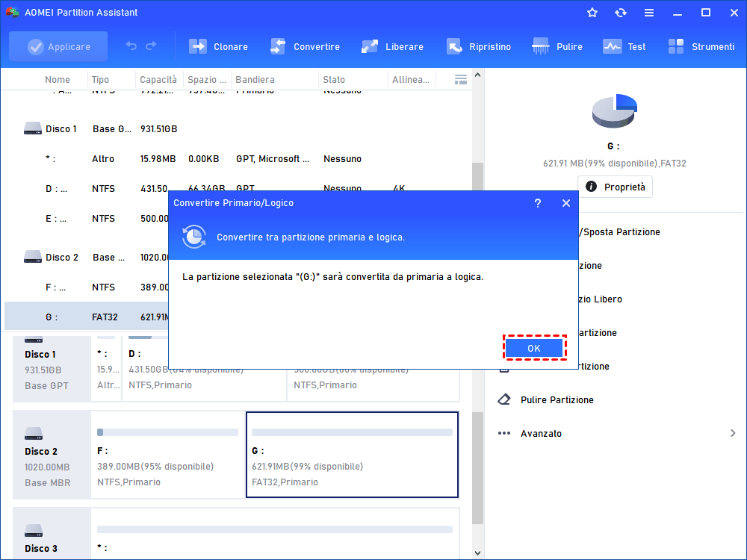Sort by the Tipo column header

[101, 80]
